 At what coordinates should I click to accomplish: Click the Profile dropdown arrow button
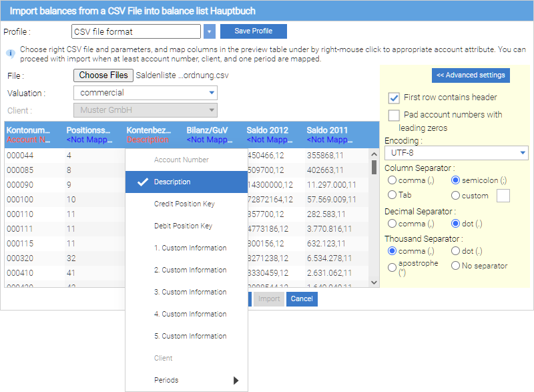[x=210, y=31]
